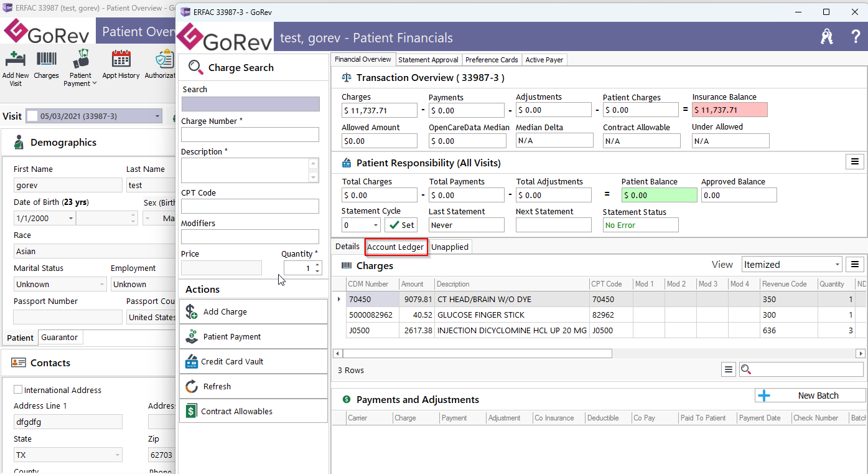Screen dimensions: 868x474
Task: Switch to Guarantor tab
Action: coord(60,337)
